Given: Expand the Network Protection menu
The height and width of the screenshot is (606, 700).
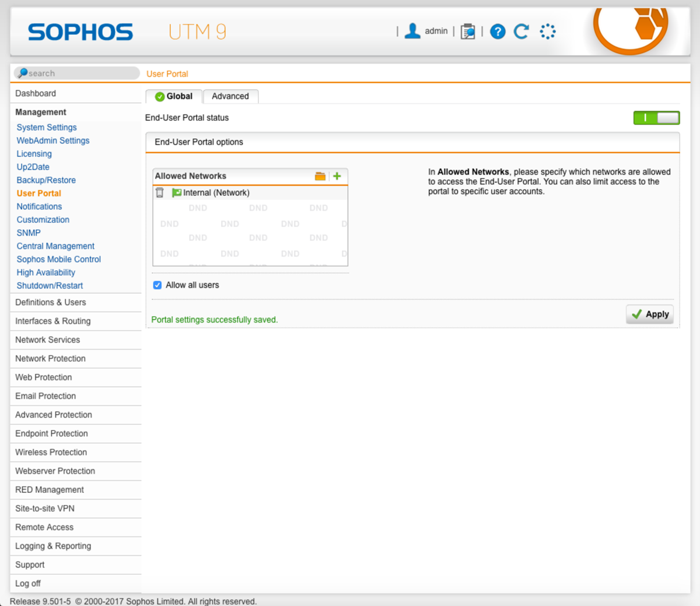Looking at the screenshot, I should [x=76, y=358].
